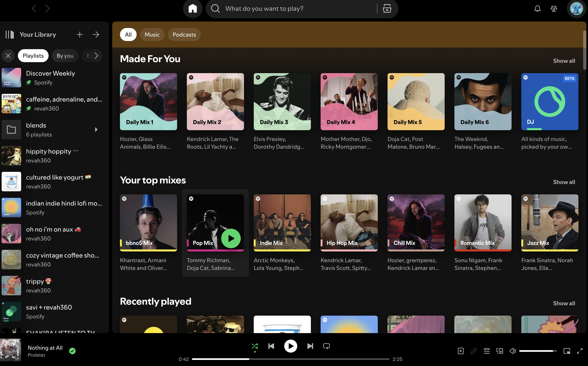The height and width of the screenshot is (366, 588).
Task: Expand the blends folder arrow
Action: click(x=96, y=130)
